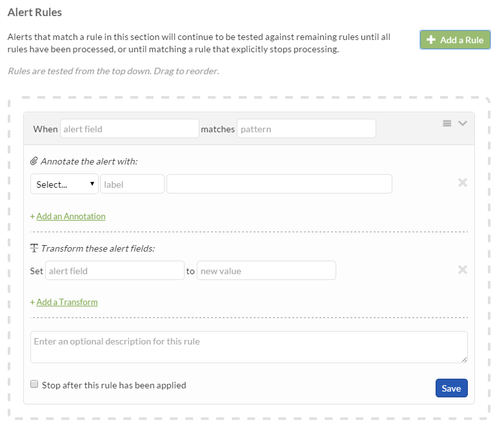Enable Stop after this rule checkbox

click(x=35, y=384)
